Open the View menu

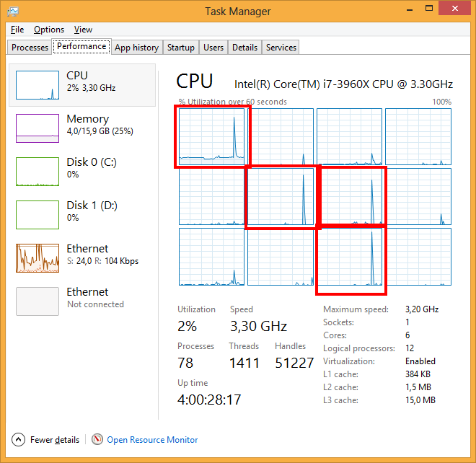[x=83, y=30]
